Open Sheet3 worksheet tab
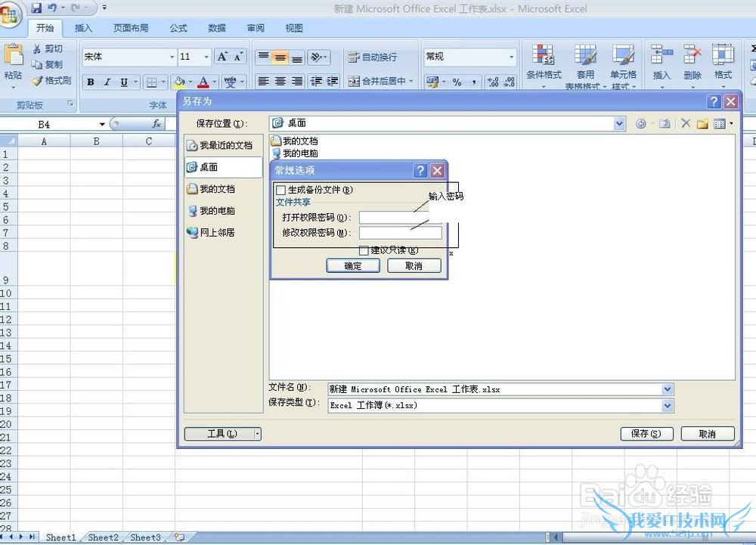Image resolution: width=756 pixels, height=545 pixels. tap(145, 537)
